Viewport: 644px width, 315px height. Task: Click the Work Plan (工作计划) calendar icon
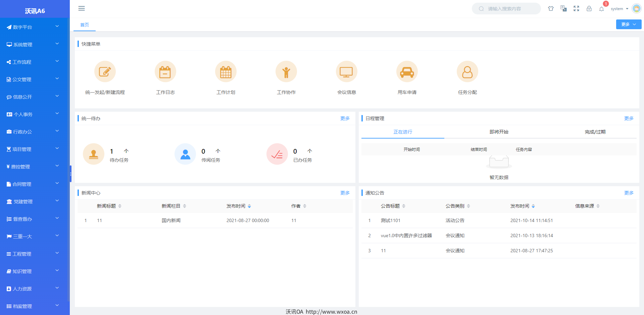(x=226, y=72)
